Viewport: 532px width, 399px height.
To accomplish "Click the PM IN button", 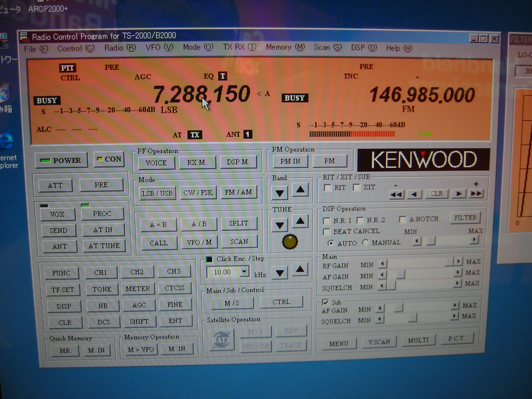I will tap(290, 161).
